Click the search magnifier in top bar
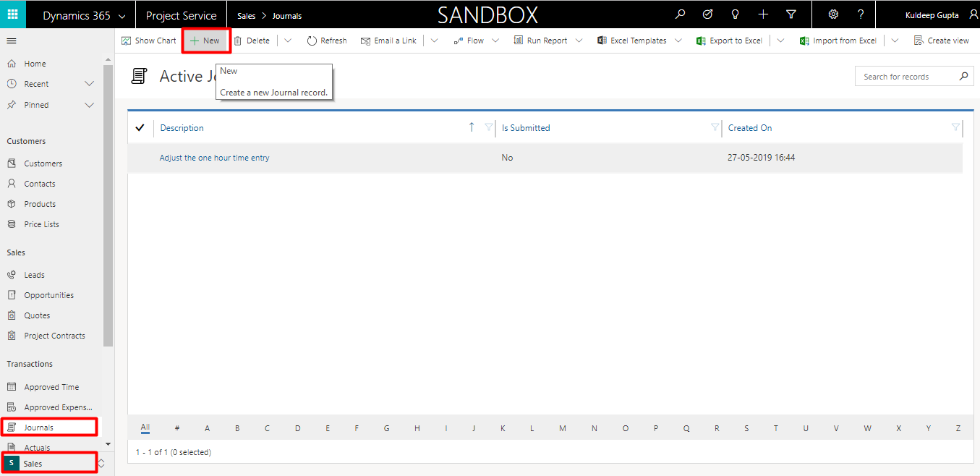The height and width of the screenshot is (476, 980). (679, 15)
